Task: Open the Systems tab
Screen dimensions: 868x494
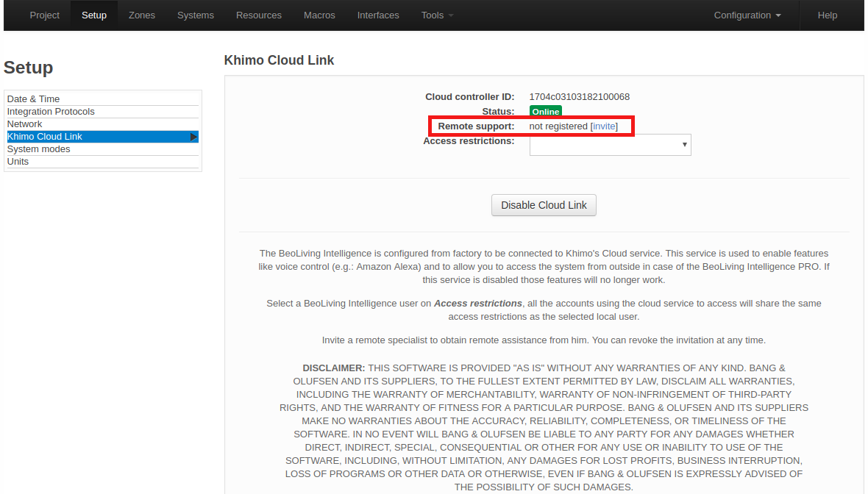Action: 196,15
